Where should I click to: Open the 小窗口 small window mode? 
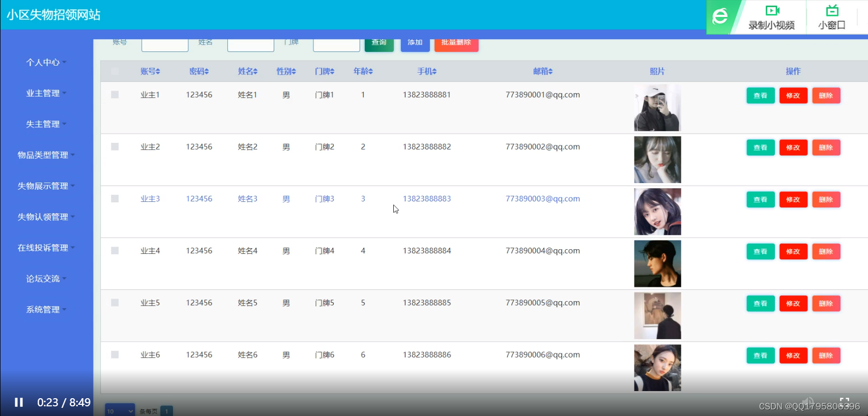click(832, 17)
